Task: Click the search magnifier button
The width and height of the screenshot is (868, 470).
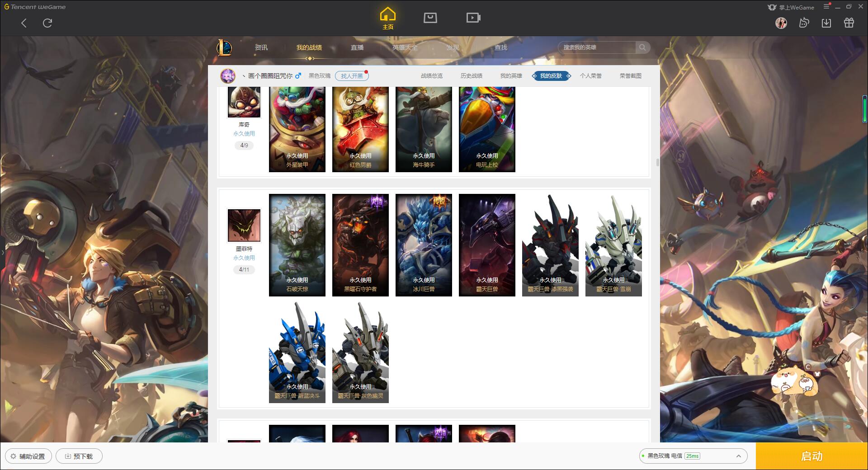Action: point(642,47)
